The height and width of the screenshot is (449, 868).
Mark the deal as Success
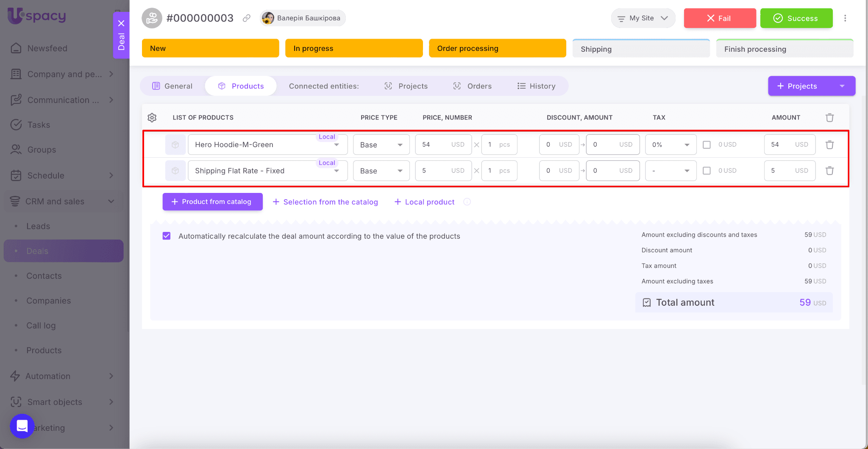[x=796, y=18]
